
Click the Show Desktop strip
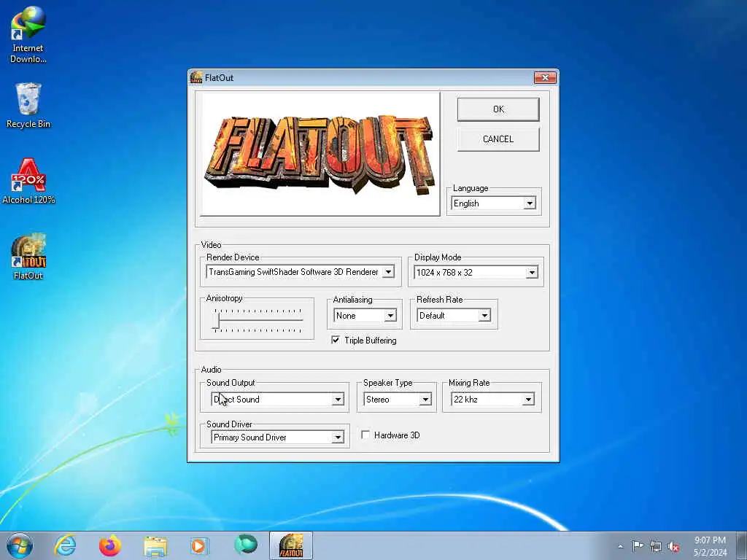point(742,545)
